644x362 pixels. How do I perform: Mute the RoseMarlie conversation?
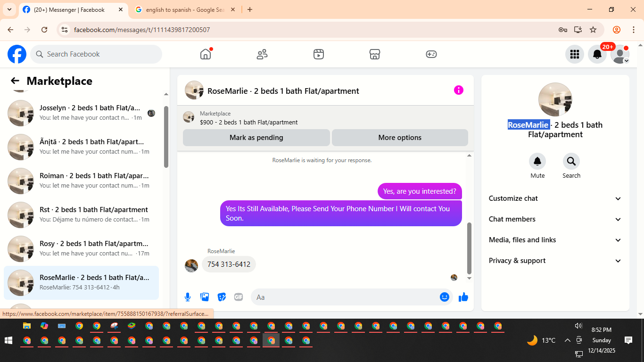click(537, 162)
